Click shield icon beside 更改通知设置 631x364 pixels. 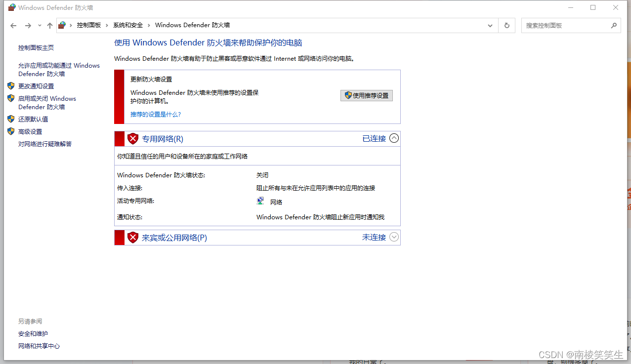tap(11, 86)
